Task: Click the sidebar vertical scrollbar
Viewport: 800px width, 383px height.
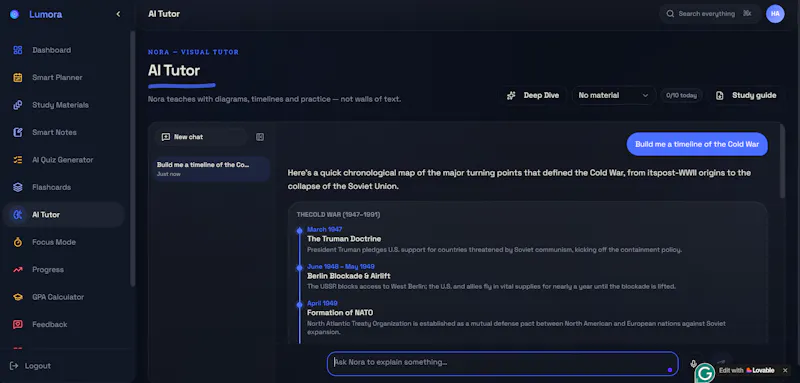Action: pos(133,158)
